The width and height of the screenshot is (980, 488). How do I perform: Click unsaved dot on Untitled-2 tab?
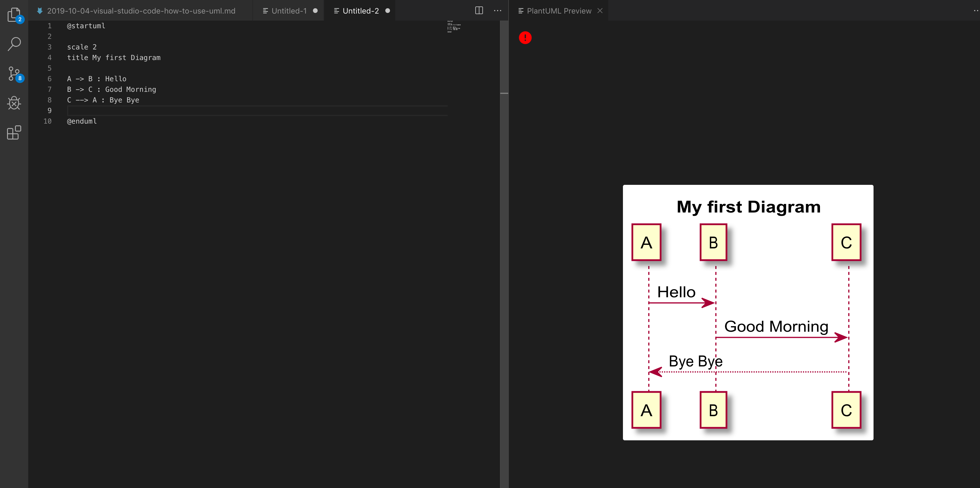coord(388,11)
